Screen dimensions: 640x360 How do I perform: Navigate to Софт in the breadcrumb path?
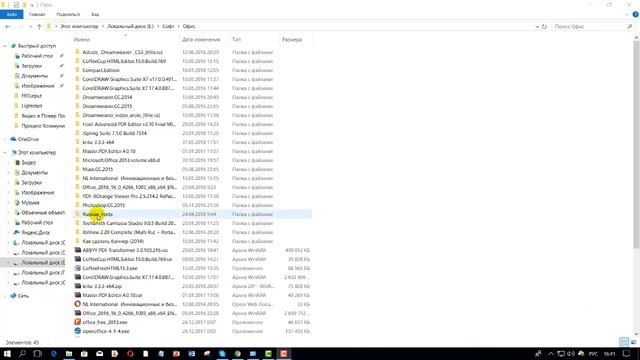click(x=168, y=27)
